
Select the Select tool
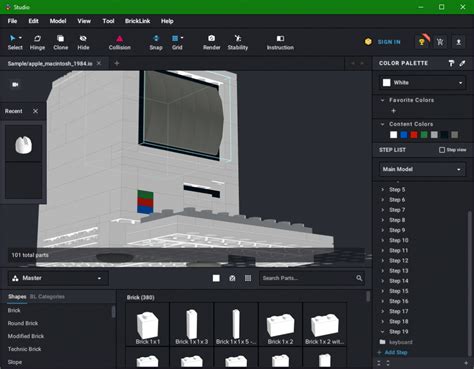point(15,42)
